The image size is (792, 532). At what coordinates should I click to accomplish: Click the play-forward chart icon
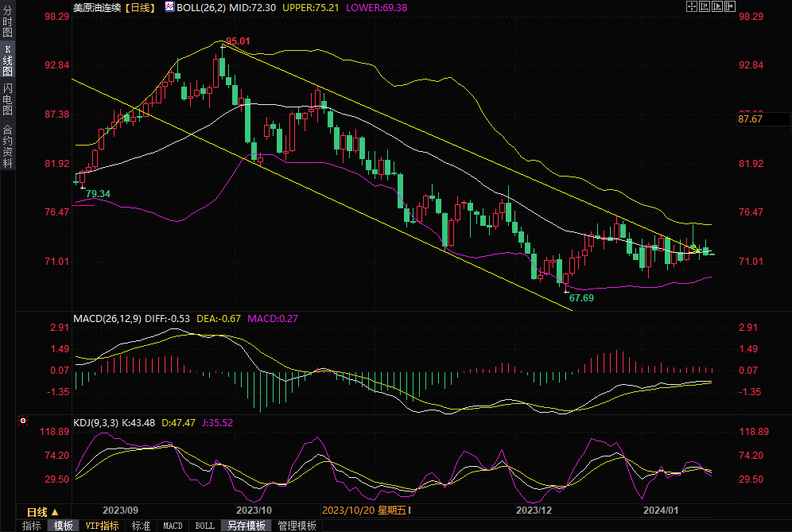[x=718, y=6]
